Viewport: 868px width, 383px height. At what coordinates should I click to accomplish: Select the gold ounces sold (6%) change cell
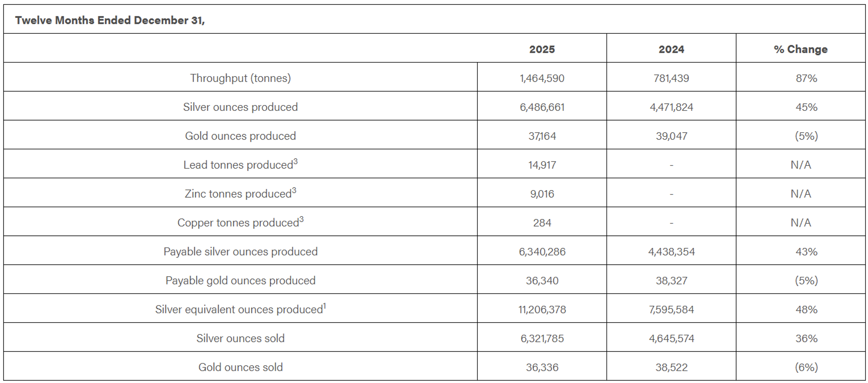click(x=806, y=367)
